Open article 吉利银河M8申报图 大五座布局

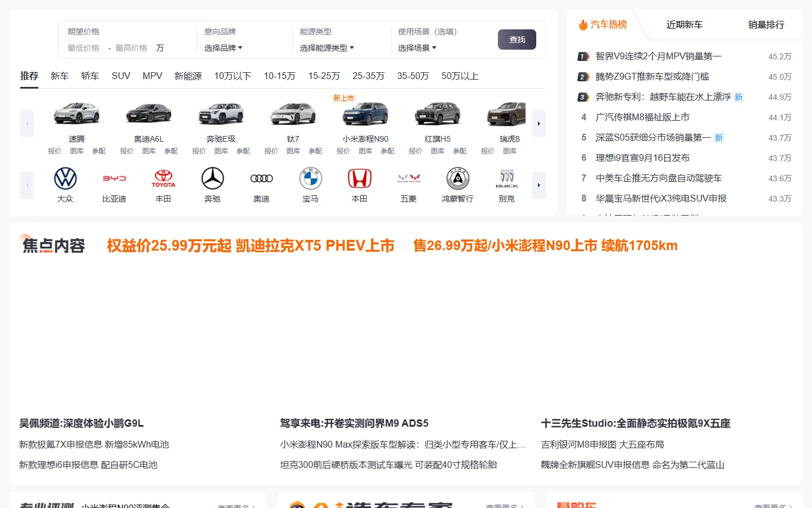point(602,444)
